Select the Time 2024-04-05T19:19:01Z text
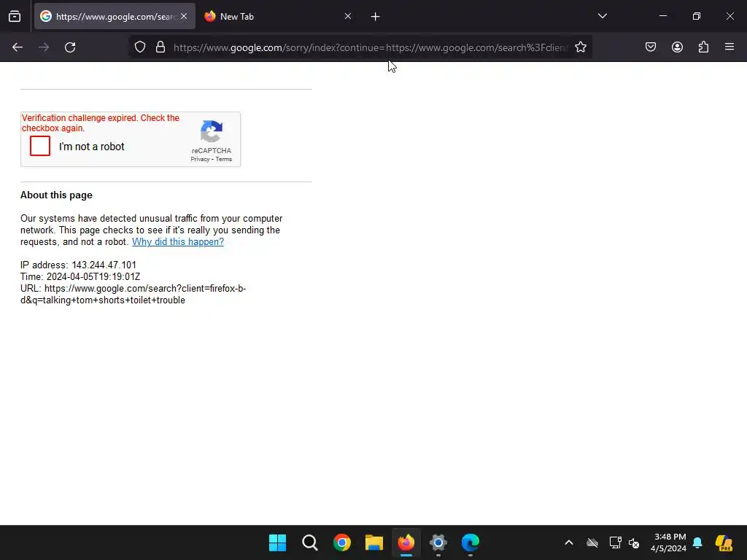 coord(80,276)
